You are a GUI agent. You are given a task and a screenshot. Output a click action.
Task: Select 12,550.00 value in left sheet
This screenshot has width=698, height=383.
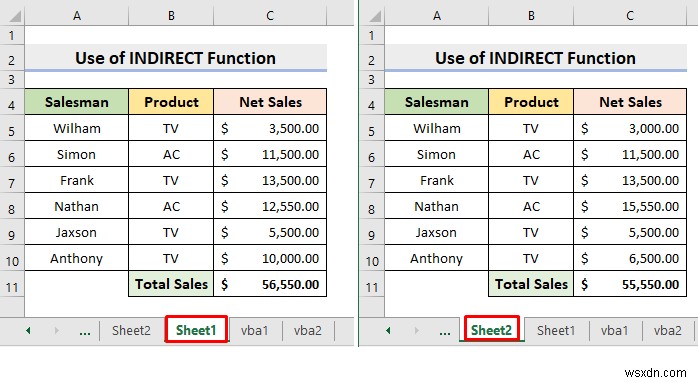click(x=270, y=206)
